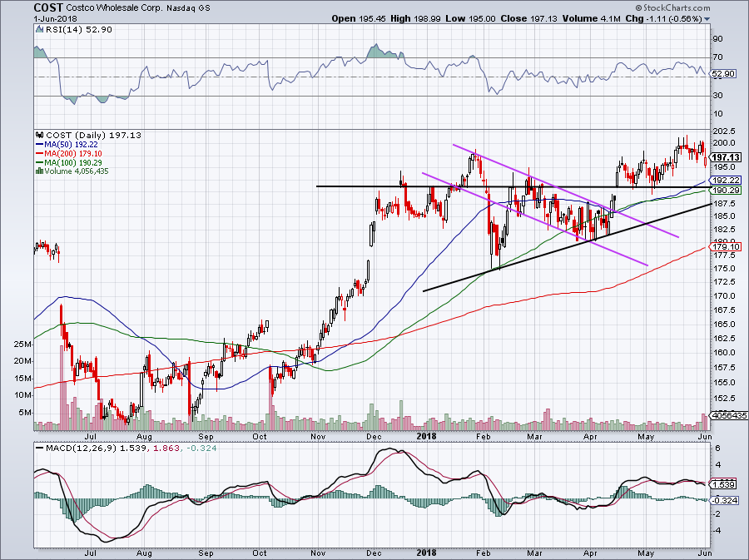This screenshot has width=749, height=560.
Task: Click the boxed -0.324 histogram axis tag
Action: coord(725,501)
